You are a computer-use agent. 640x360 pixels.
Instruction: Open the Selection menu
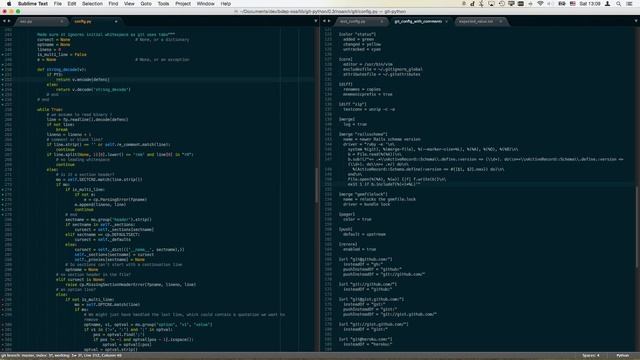tap(92, 4)
